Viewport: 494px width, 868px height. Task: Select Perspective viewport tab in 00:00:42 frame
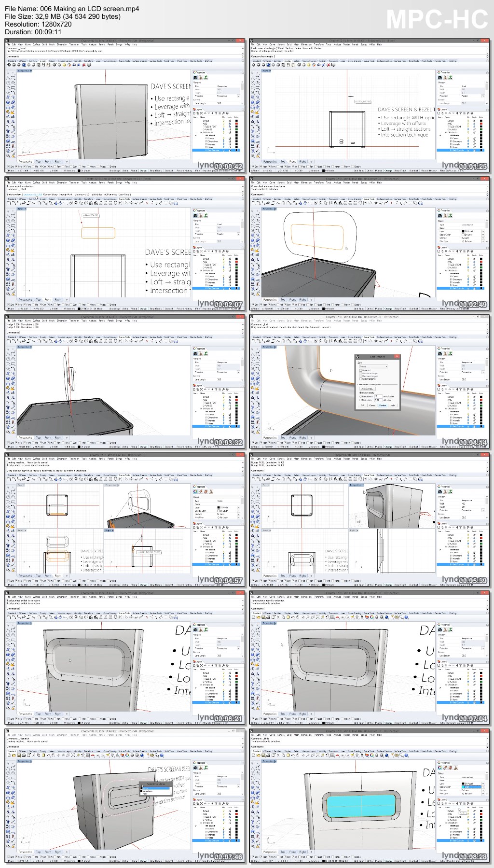(x=26, y=161)
